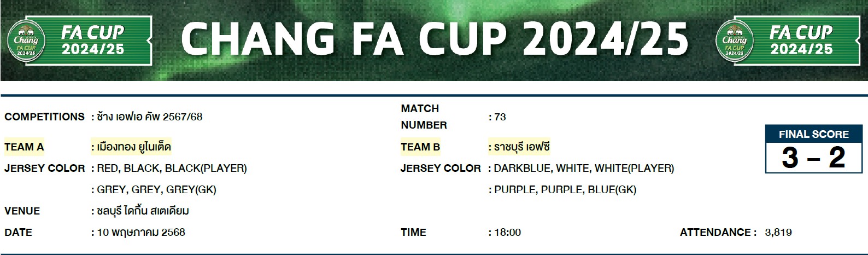868x255 pixels.
Task: Click the match number value 73
Action: pos(500,117)
